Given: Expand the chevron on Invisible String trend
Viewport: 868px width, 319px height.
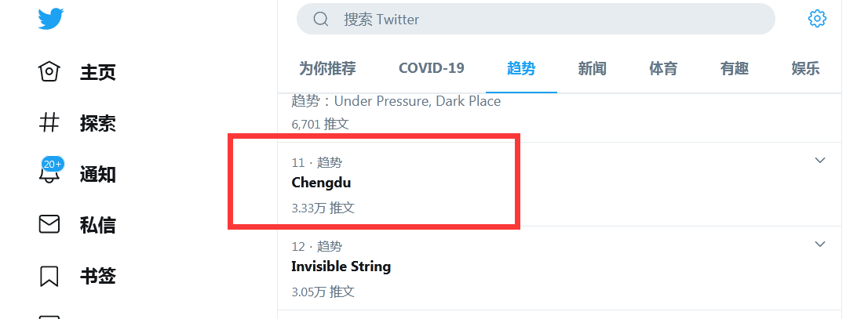Looking at the screenshot, I should click(x=820, y=245).
